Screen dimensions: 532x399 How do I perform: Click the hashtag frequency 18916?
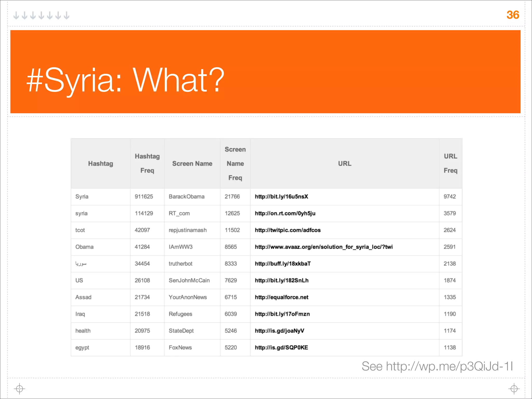142,348
